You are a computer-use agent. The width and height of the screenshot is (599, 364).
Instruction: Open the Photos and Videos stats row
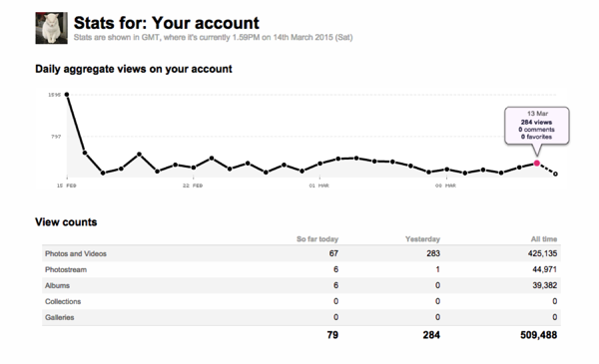(301, 253)
